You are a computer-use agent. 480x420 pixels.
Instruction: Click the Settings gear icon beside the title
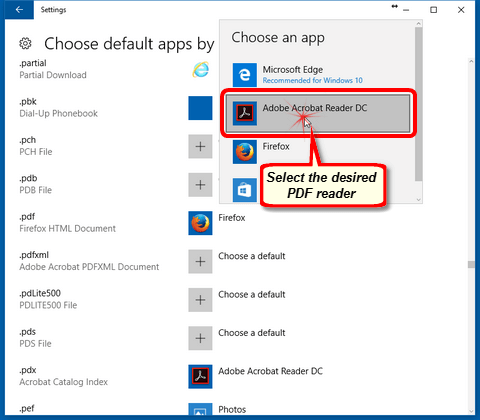pos(25,43)
